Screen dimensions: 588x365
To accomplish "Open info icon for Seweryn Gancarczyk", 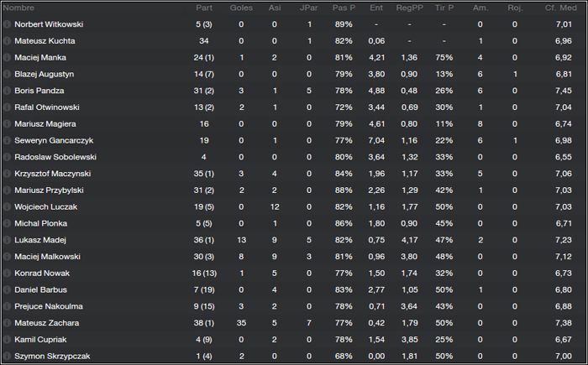I will 7,140.
